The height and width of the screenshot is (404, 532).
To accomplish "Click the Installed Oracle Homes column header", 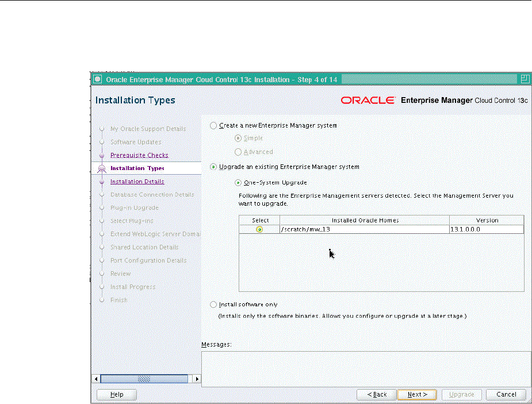I will click(x=365, y=220).
